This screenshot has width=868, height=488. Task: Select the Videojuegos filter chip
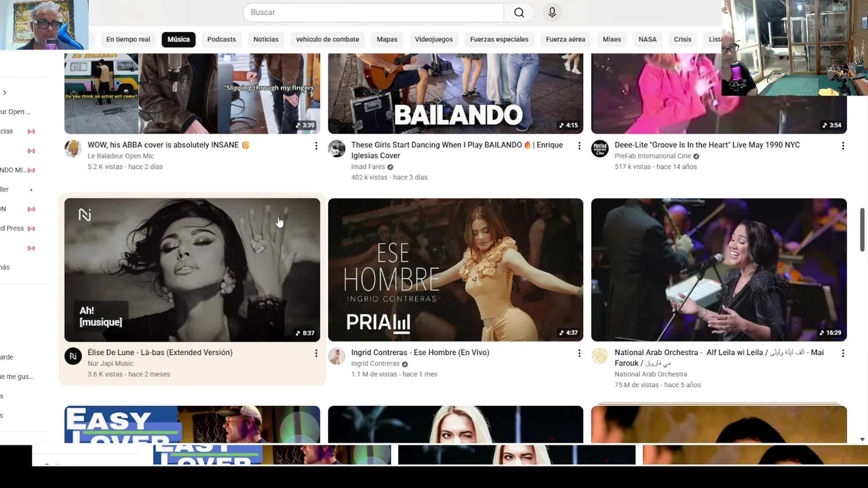pos(434,39)
